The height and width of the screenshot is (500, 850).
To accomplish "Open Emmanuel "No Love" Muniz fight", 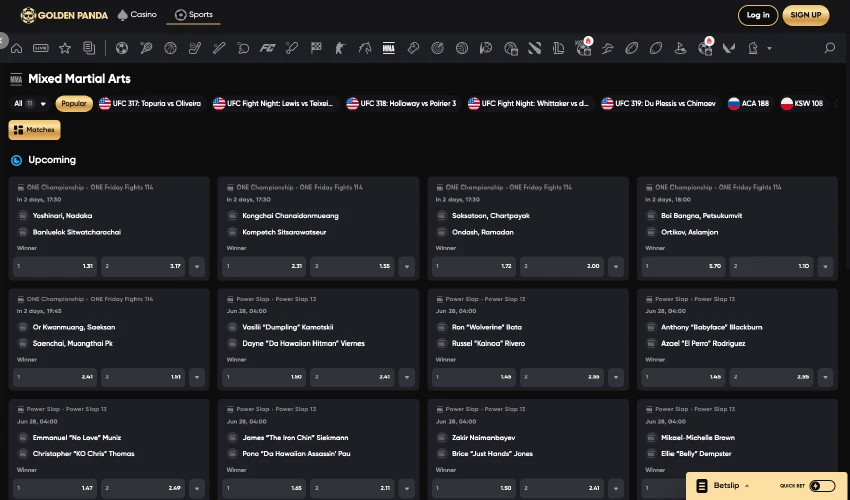I will click(76, 438).
